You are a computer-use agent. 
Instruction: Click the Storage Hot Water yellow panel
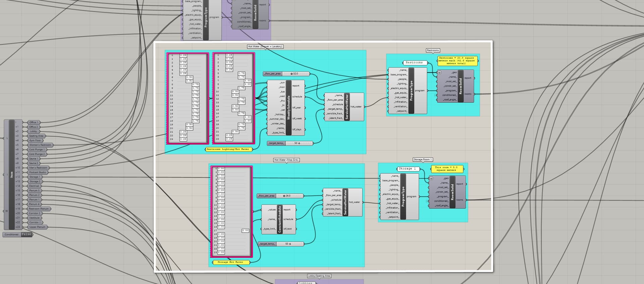230,262
